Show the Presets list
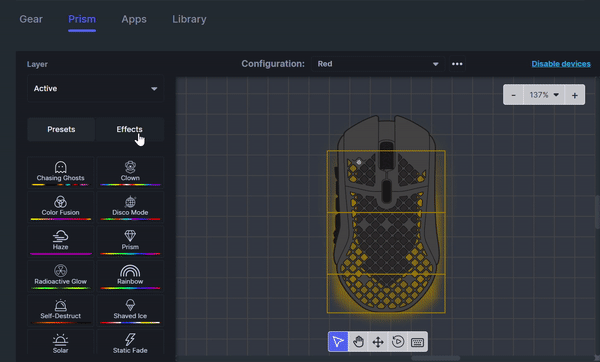Viewport: 600px width, 362px height. [61, 129]
